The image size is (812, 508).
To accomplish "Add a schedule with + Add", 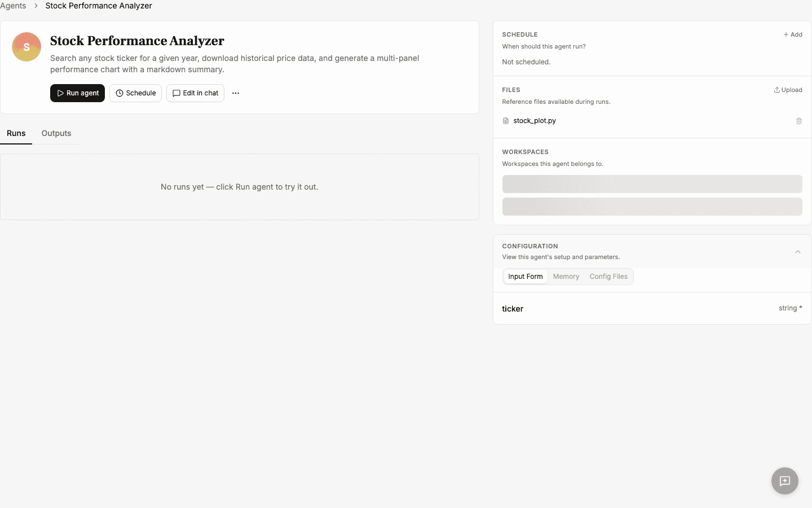I will (x=793, y=34).
